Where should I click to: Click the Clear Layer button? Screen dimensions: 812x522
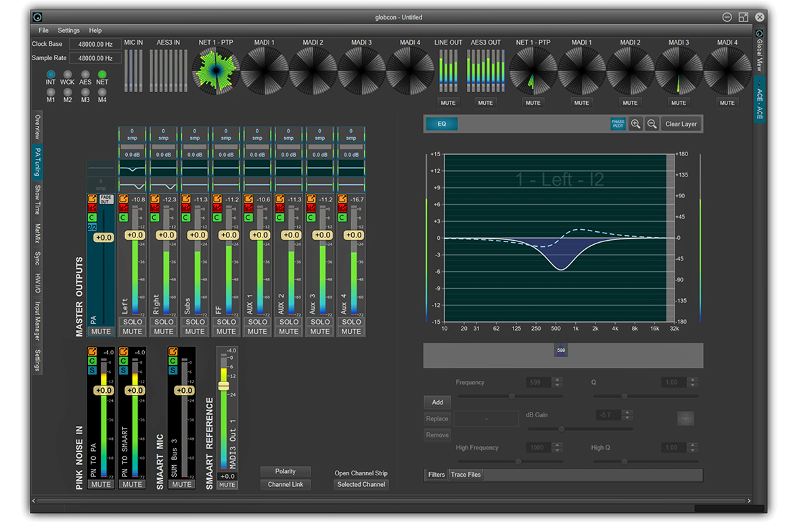(x=681, y=124)
